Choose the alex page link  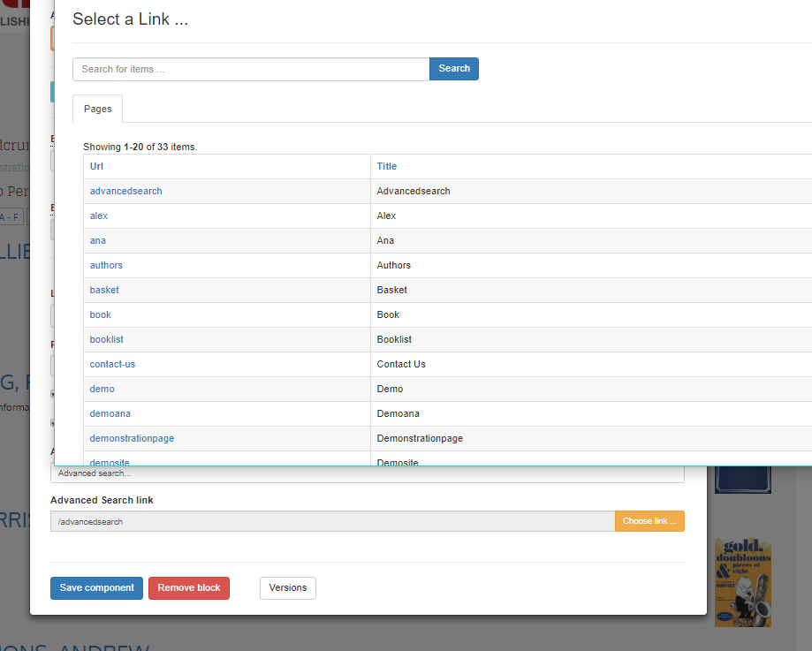point(99,216)
